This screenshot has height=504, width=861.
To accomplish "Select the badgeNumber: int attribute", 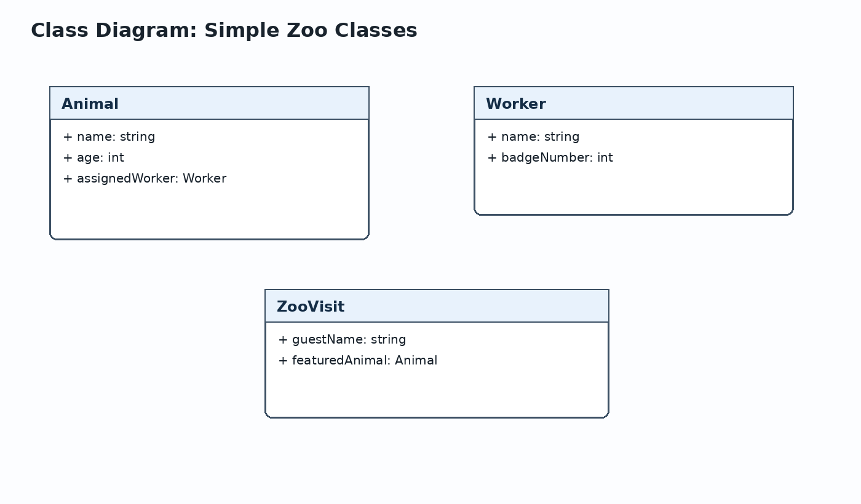I will pyautogui.click(x=550, y=158).
